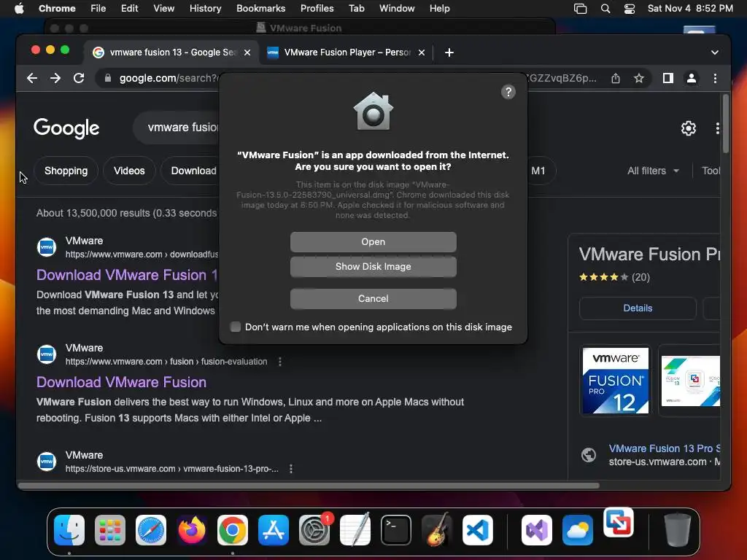Image resolution: width=747 pixels, height=560 pixels.
Task: Open Visual Studio from the Dock
Action: [537, 530]
